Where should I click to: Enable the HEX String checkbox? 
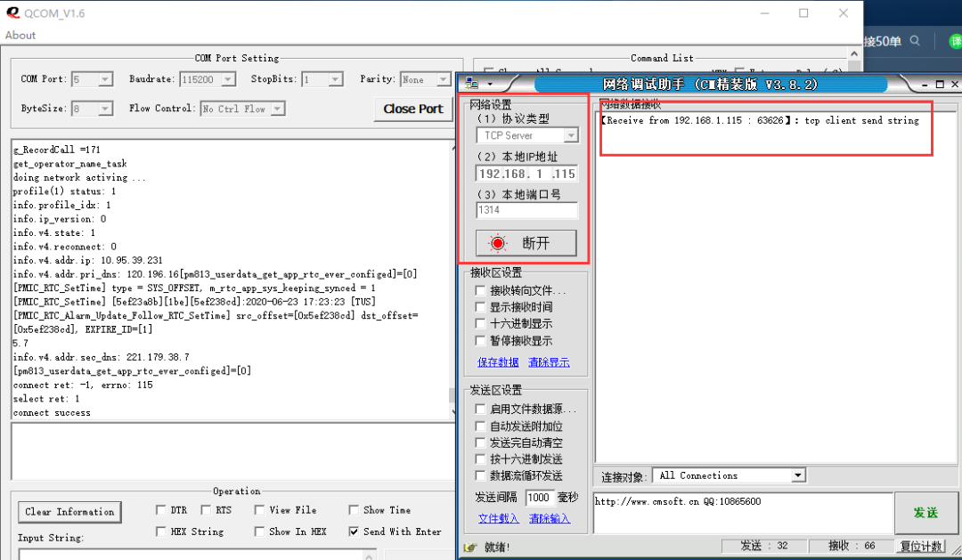[160, 532]
